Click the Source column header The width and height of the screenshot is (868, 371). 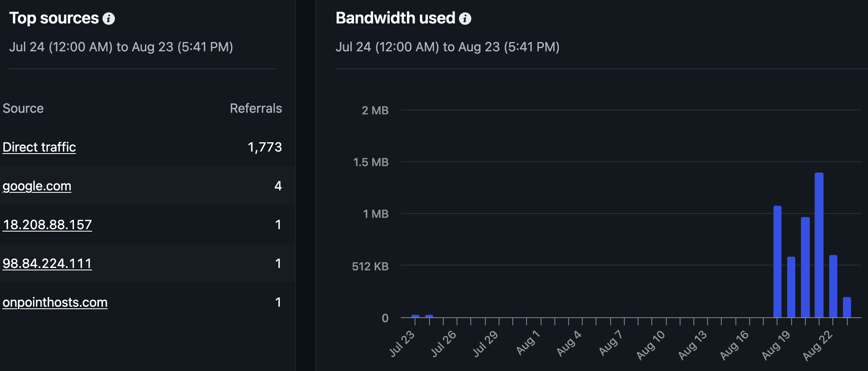(x=23, y=108)
